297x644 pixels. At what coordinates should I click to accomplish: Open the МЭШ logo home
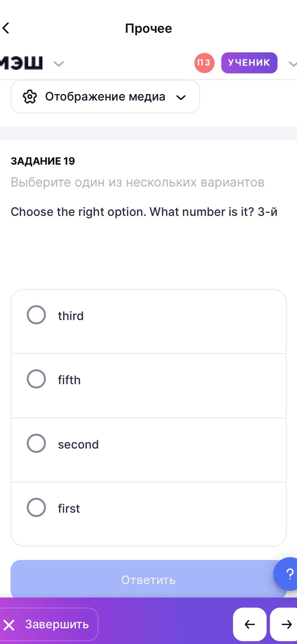[x=21, y=63]
